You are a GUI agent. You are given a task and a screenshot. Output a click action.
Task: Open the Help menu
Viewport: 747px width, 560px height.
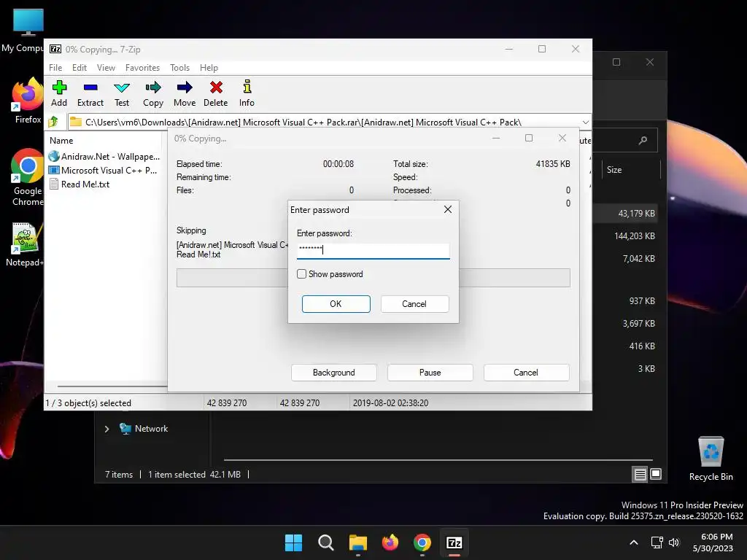209,68
